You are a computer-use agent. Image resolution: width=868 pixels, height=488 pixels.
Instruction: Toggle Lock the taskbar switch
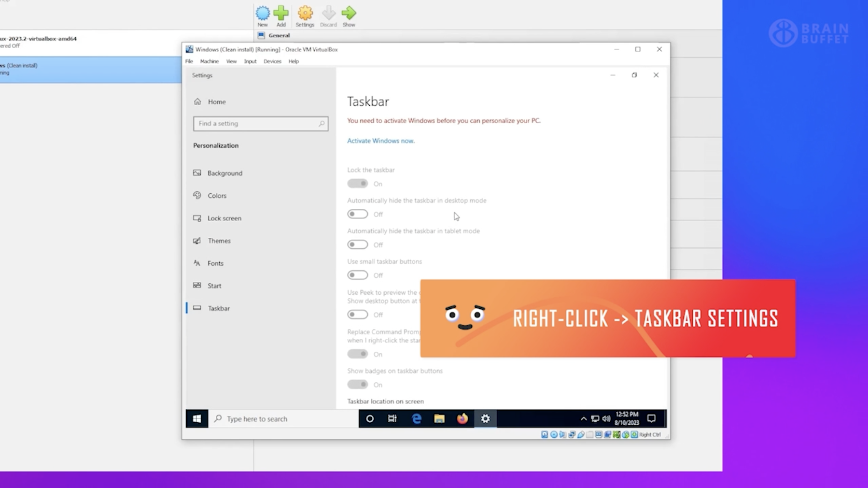[357, 183]
